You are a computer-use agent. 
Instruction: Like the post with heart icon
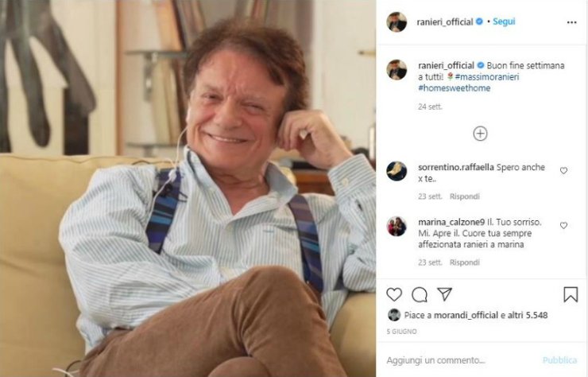coord(394,295)
